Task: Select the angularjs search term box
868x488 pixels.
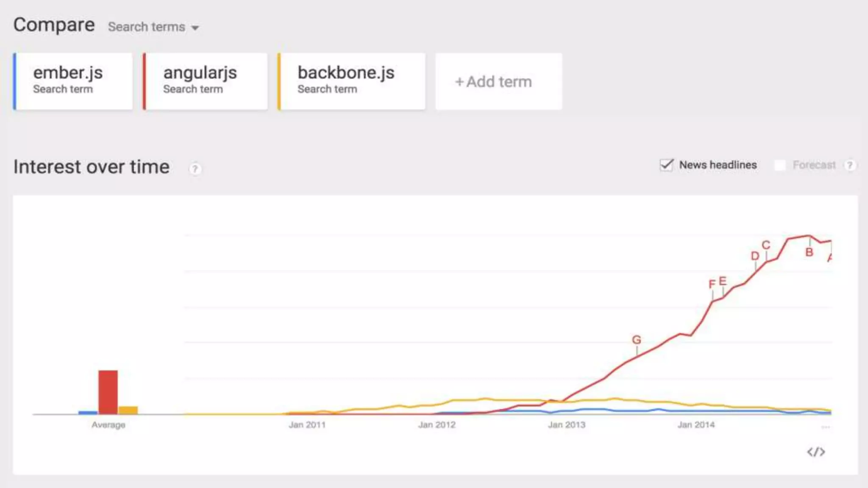Action: [206, 81]
